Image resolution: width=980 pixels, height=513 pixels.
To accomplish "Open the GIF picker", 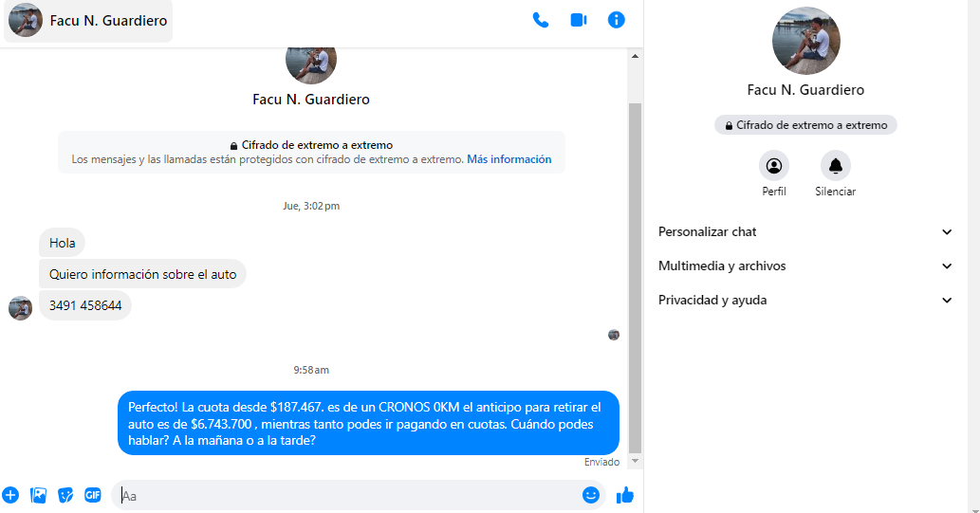I will click(x=93, y=495).
